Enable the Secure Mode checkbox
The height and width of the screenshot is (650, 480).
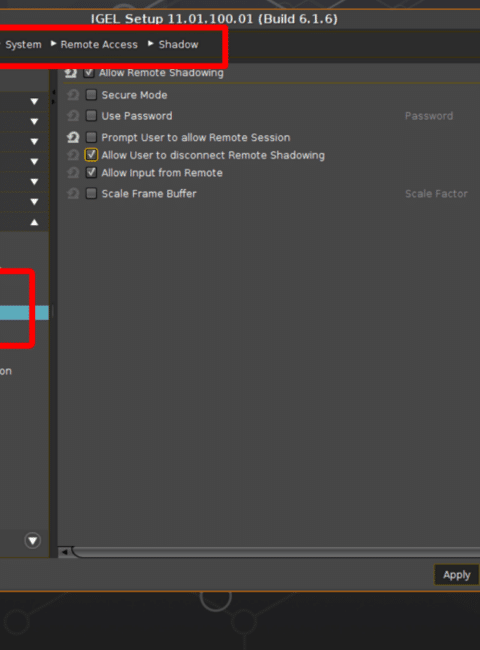click(91, 95)
